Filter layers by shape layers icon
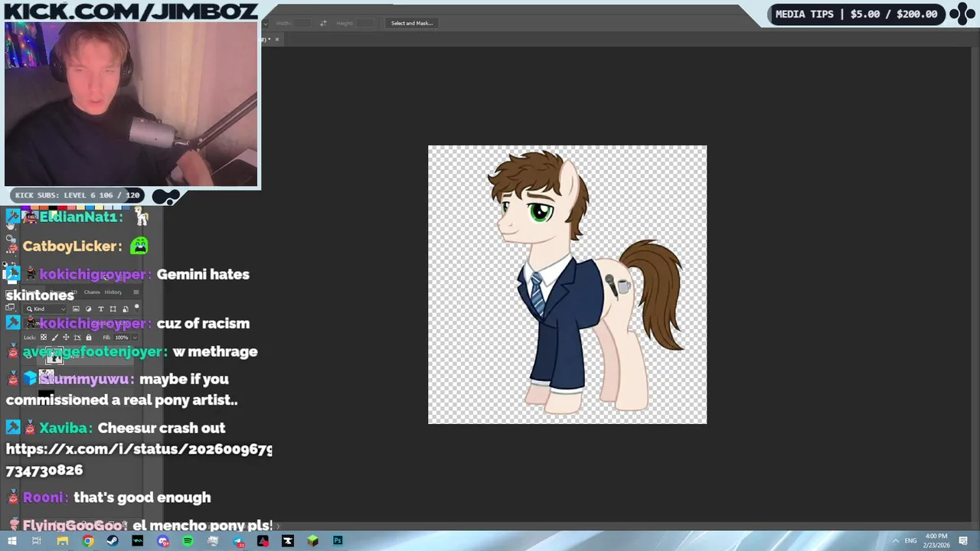The height and width of the screenshot is (551, 980). 113,309
